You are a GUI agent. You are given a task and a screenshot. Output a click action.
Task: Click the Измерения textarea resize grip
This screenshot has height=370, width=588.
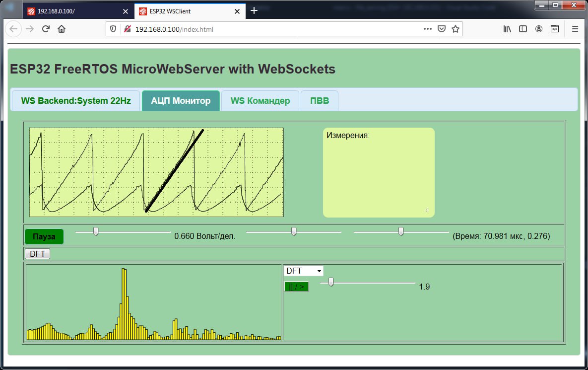[427, 210]
